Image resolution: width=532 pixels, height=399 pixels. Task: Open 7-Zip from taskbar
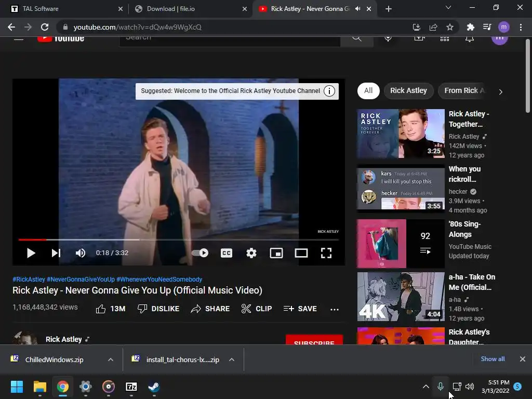click(131, 387)
